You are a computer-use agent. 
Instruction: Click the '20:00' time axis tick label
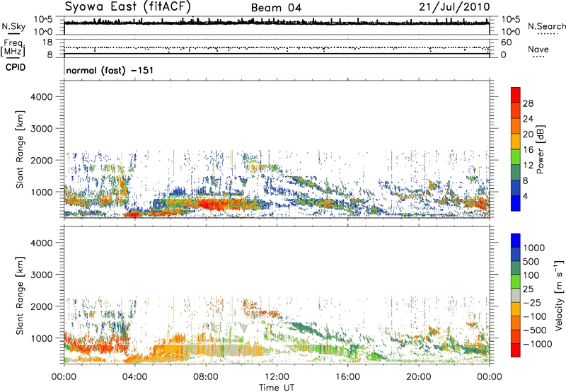[418, 377]
